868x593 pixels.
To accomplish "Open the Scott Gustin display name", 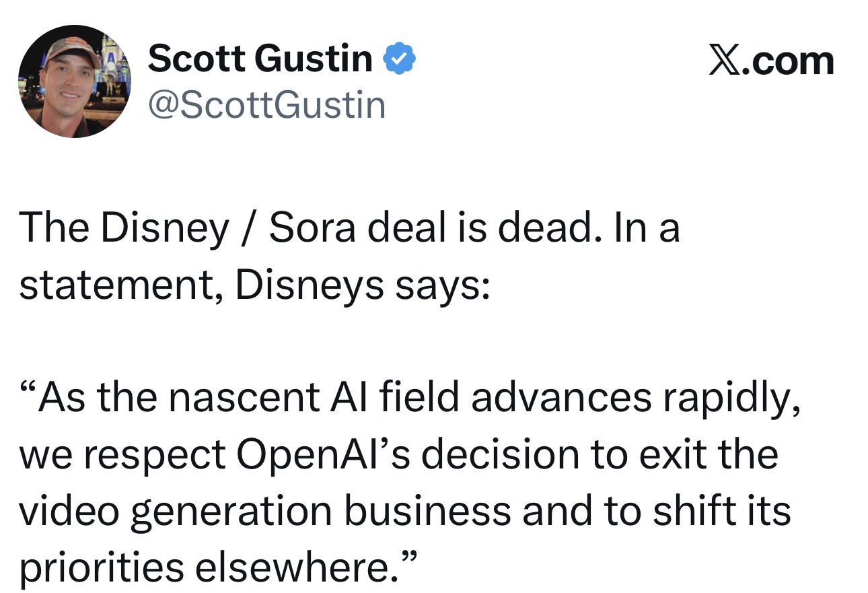I will pos(260,59).
